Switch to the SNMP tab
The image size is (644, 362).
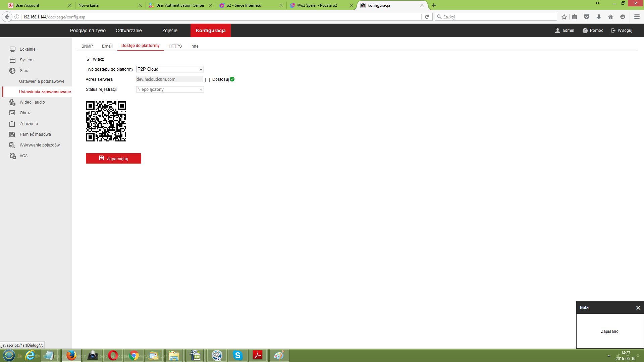pyautogui.click(x=87, y=46)
